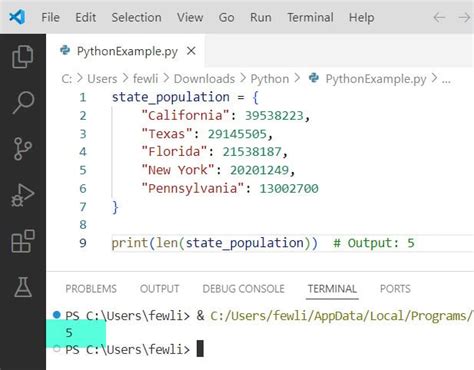Click PythonExample.py in the breadcrumb
474x370 pixels.
[x=376, y=79]
